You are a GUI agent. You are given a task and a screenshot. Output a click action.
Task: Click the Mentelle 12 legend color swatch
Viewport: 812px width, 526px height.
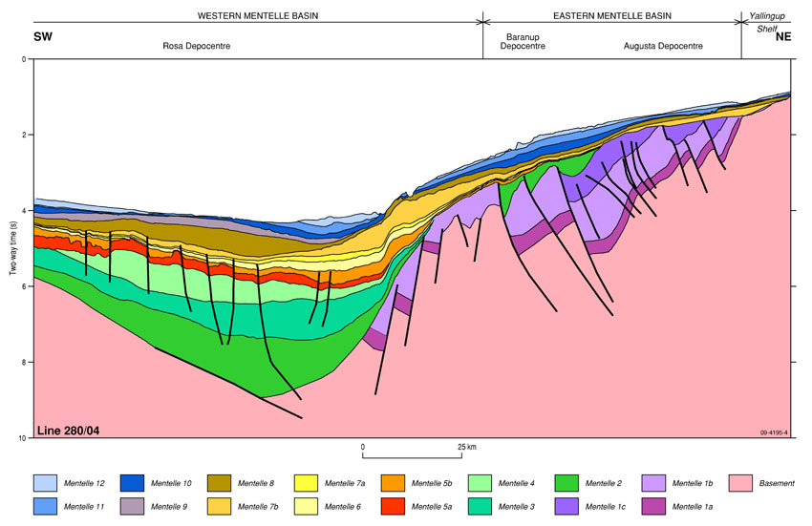click(46, 483)
